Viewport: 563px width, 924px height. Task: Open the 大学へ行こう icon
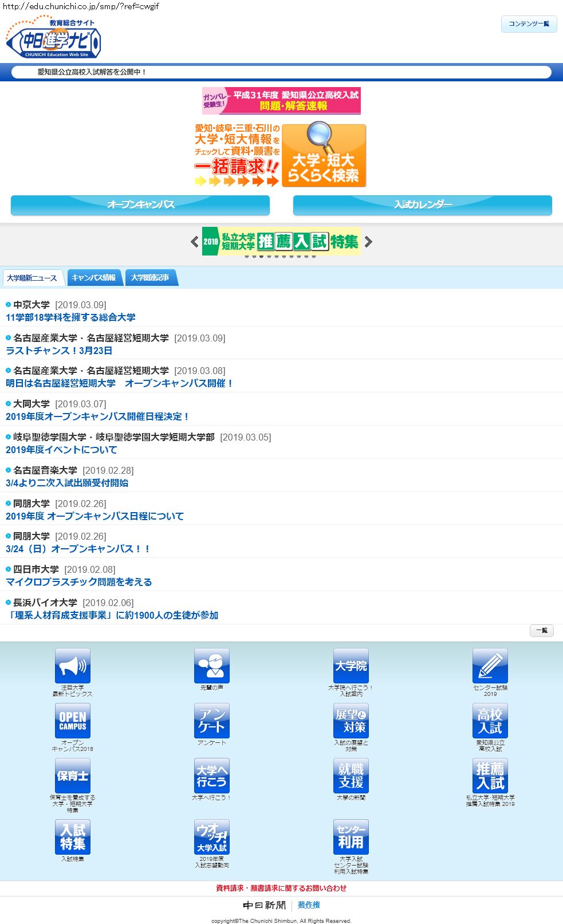tap(212, 776)
